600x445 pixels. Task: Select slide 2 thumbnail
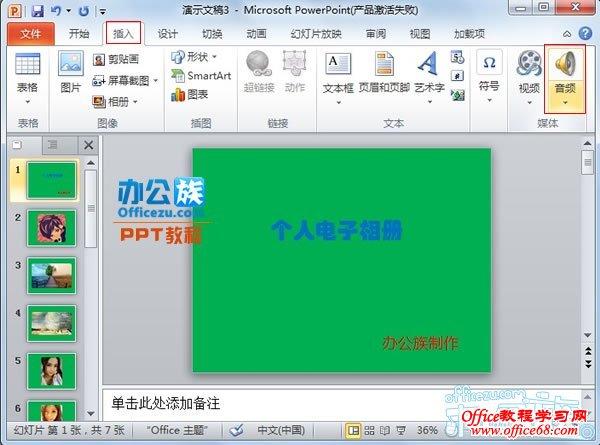pyautogui.click(x=52, y=228)
